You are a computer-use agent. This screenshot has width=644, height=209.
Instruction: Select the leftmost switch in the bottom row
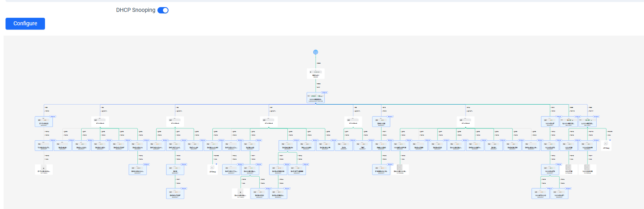(x=175, y=193)
